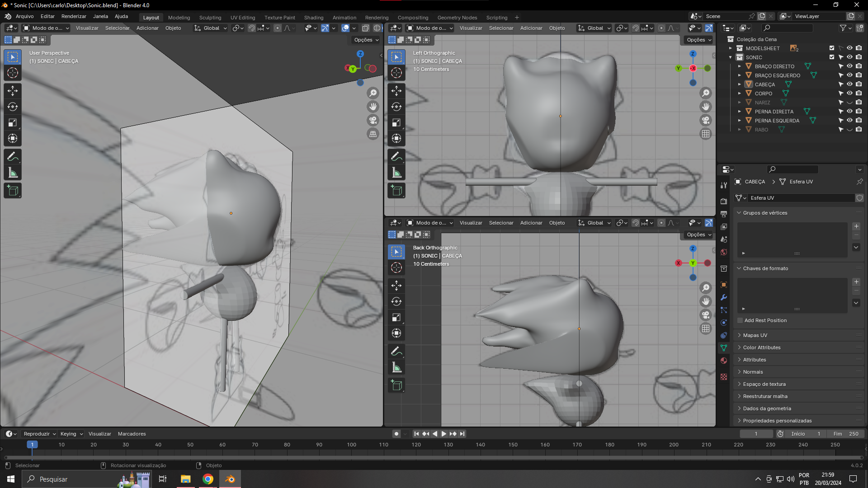868x488 pixels.
Task: Click the 3D Cursor tool in left viewport
Action: point(13,73)
